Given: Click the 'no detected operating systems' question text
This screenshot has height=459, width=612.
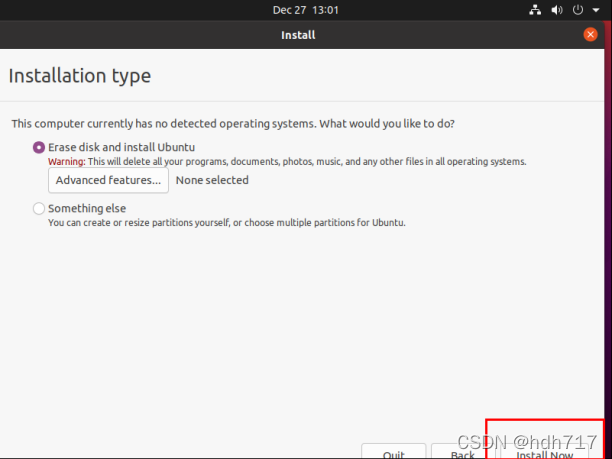Looking at the screenshot, I should [233, 124].
